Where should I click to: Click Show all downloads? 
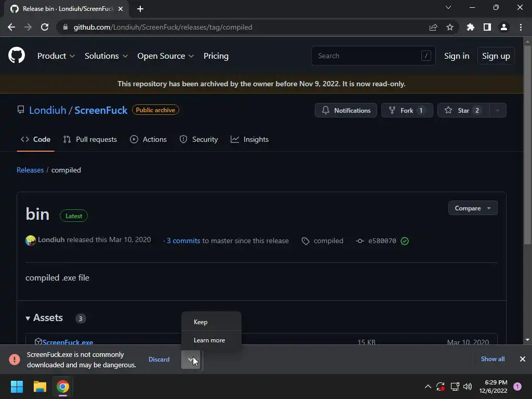(493, 359)
